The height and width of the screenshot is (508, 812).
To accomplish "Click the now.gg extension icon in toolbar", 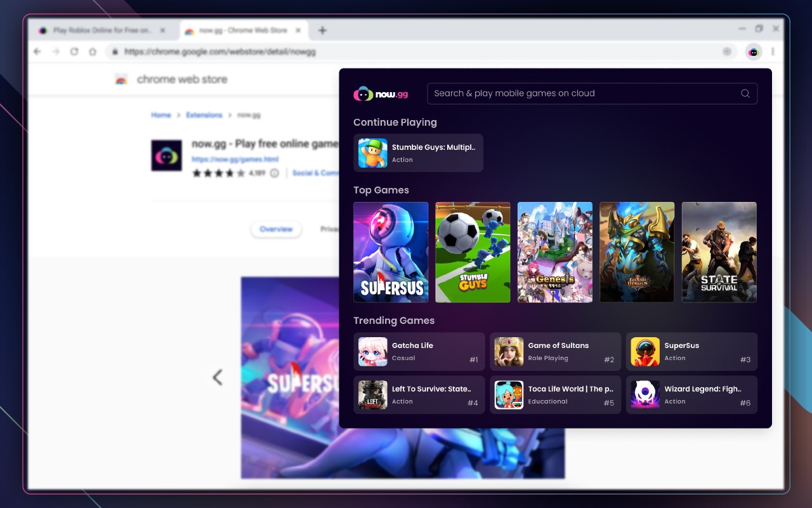I will coord(753,52).
